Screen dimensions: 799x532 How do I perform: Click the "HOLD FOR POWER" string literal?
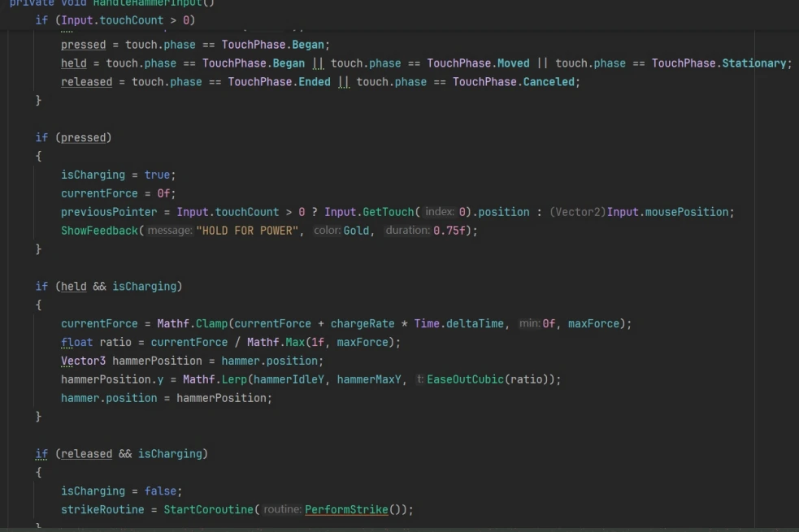pyautogui.click(x=247, y=231)
